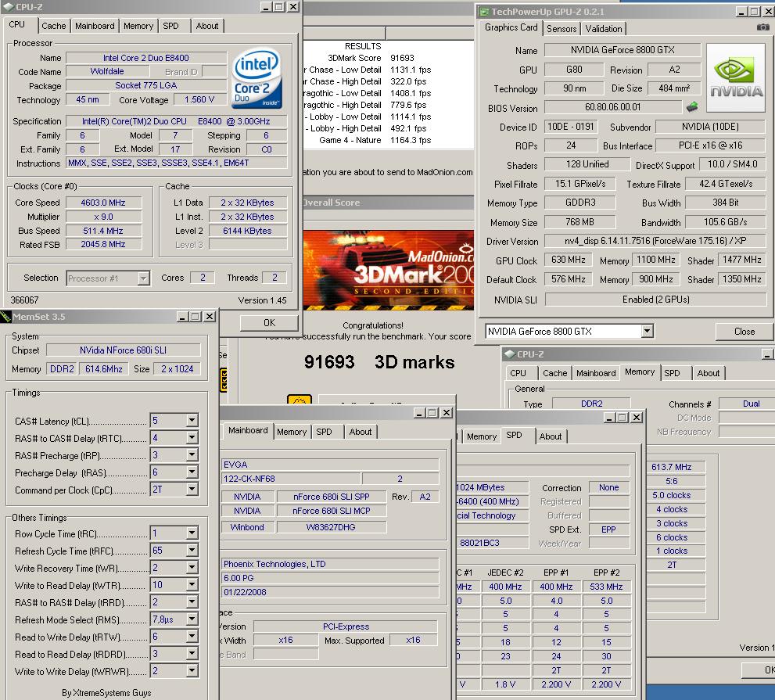
Task: Click the Winbond W83627DHG sensor field
Action: click(x=331, y=527)
